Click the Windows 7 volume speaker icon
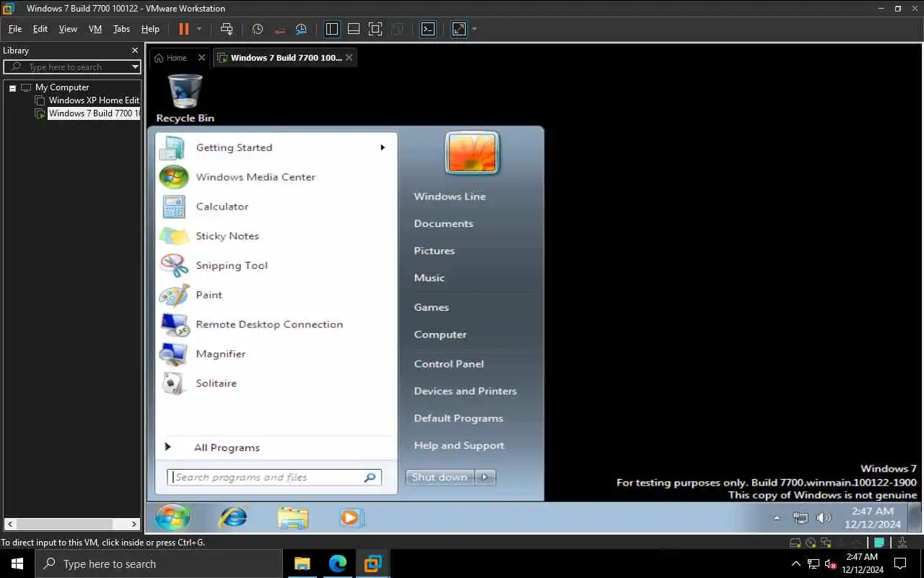The width and height of the screenshot is (924, 578). coord(824,518)
